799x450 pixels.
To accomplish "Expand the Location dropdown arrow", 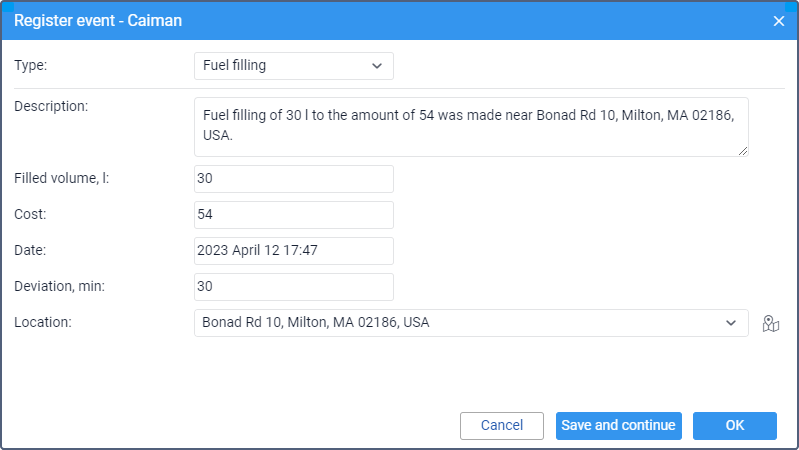I will pos(731,323).
